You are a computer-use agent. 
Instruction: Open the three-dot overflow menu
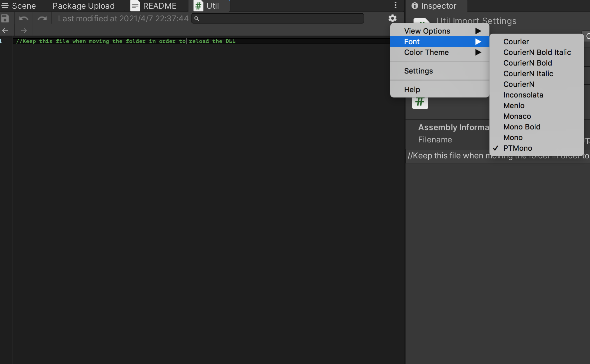(396, 5)
